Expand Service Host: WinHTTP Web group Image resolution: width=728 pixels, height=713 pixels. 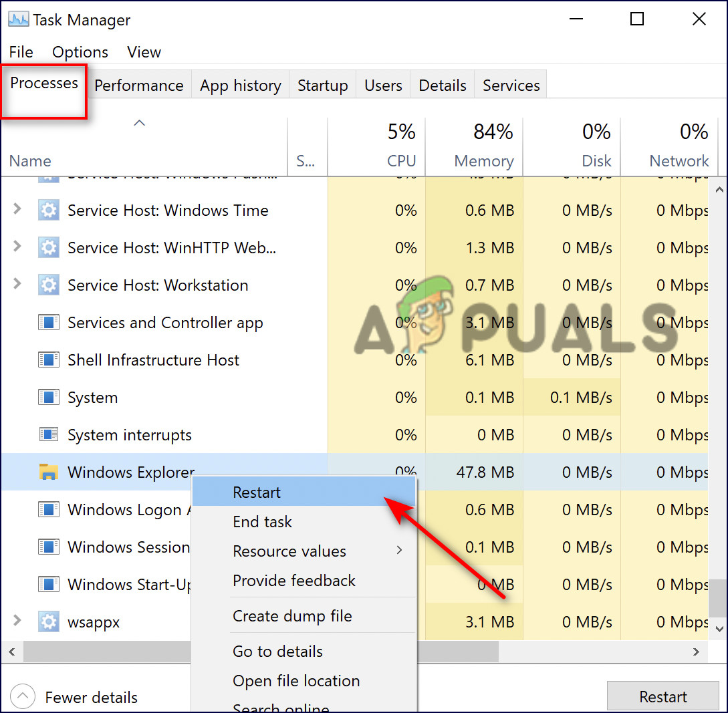17,246
